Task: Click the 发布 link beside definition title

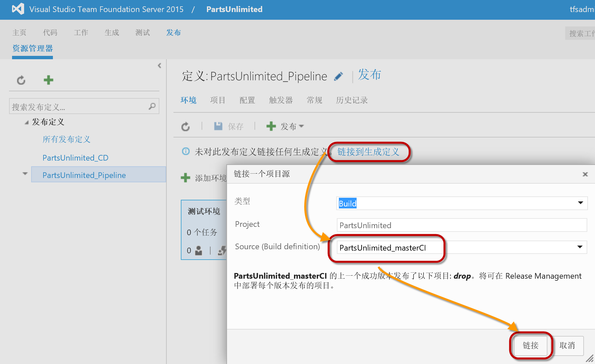Action: 370,75
